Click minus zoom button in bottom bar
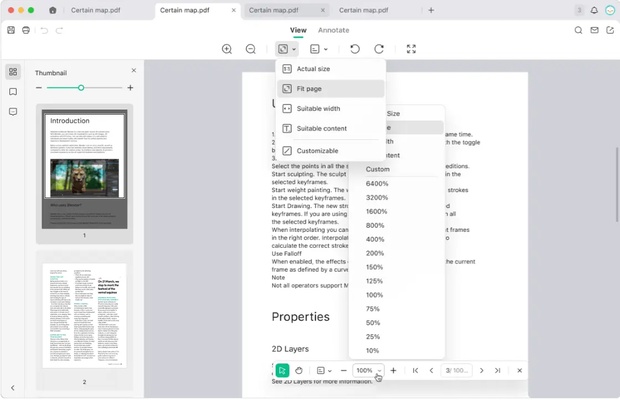This screenshot has height=400, width=620. [x=344, y=370]
